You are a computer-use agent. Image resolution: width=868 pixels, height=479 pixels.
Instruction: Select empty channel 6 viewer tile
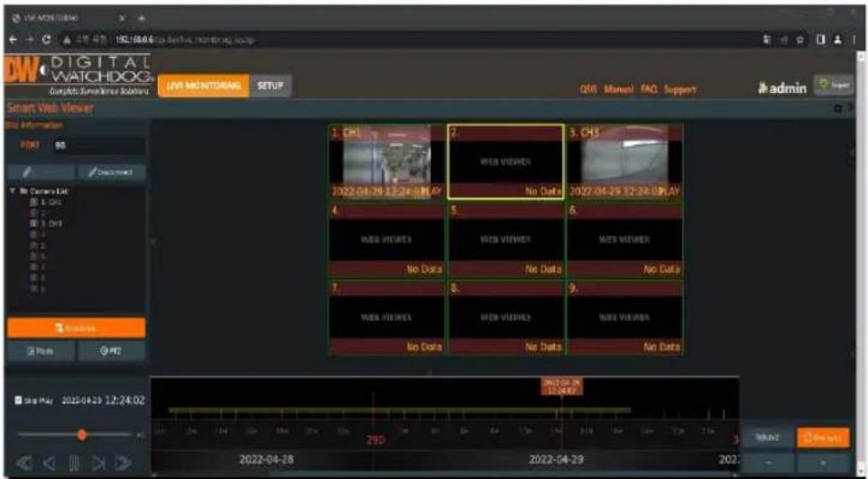[624, 240]
